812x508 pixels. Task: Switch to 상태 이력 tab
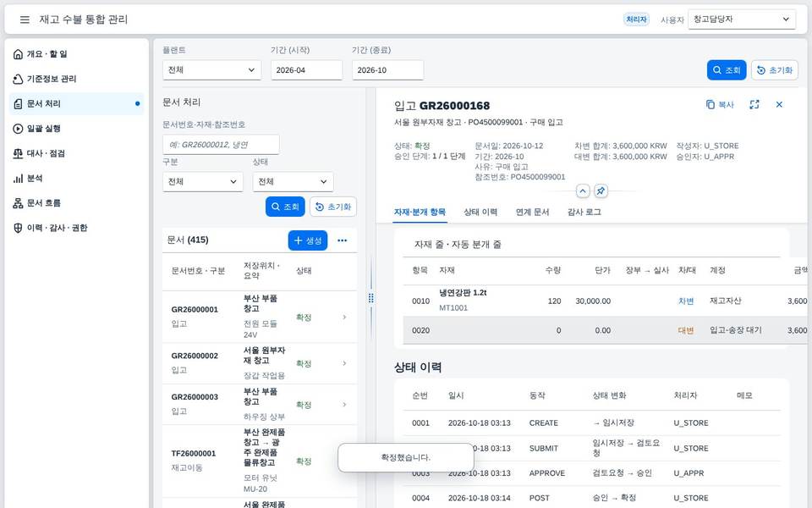pyautogui.click(x=480, y=212)
